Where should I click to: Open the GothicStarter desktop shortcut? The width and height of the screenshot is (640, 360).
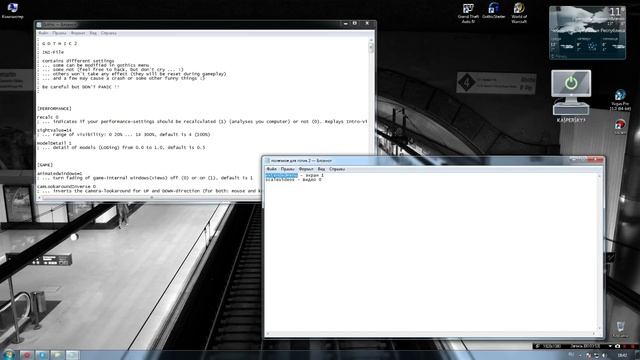point(493,11)
